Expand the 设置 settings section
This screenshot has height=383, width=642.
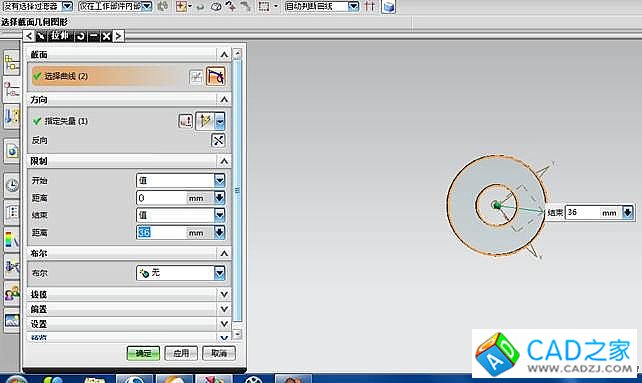click(224, 324)
